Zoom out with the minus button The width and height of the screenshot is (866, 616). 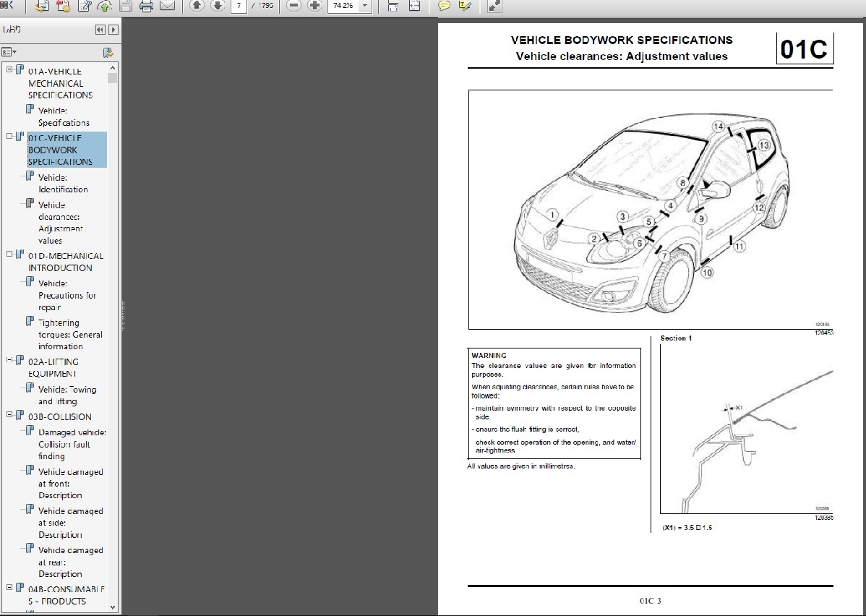pos(293,6)
